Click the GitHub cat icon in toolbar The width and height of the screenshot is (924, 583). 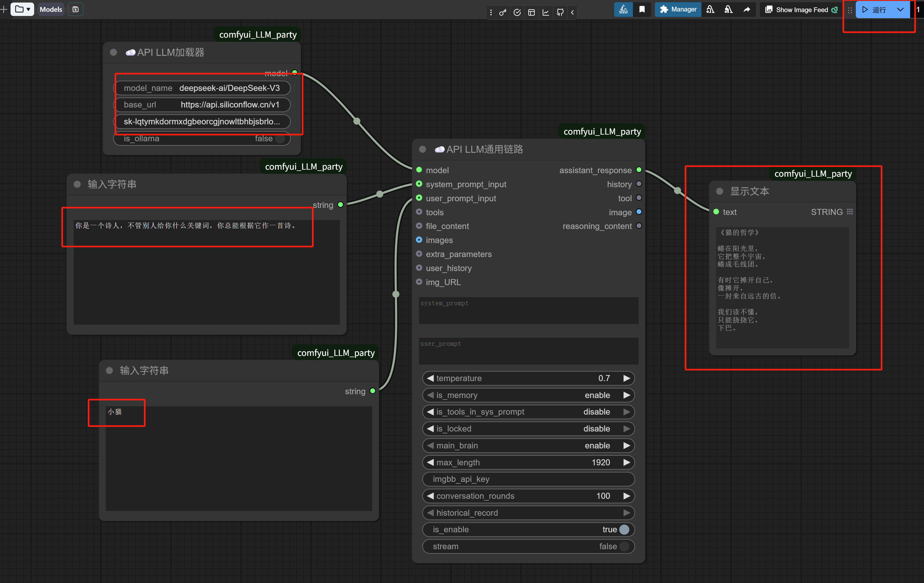coord(560,12)
